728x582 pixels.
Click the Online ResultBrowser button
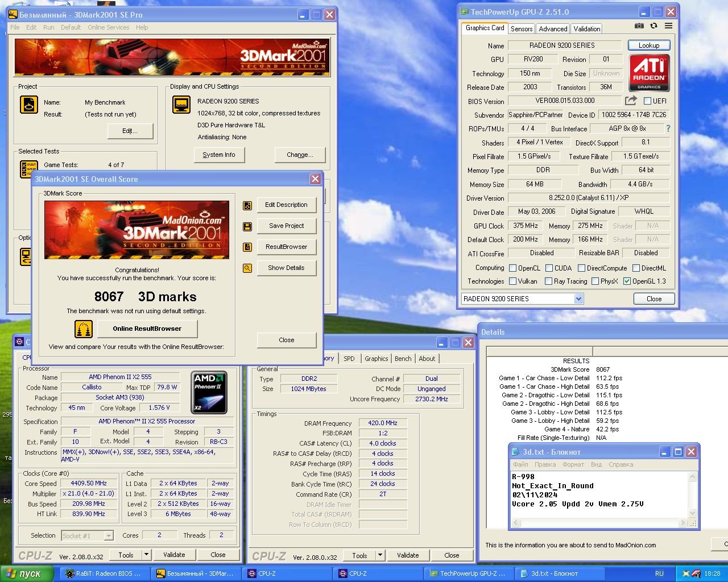[x=147, y=329]
